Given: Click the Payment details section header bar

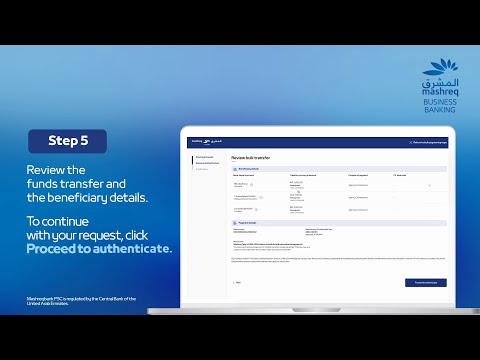Looking at the screenshot, I should (339, 223).
